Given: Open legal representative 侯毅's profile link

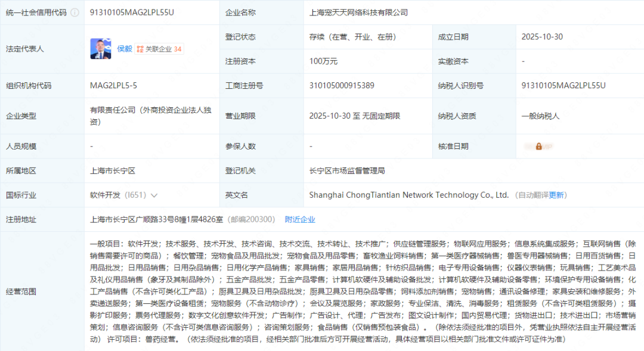Looking at the screenshot, I should click(x=124, y=49).
